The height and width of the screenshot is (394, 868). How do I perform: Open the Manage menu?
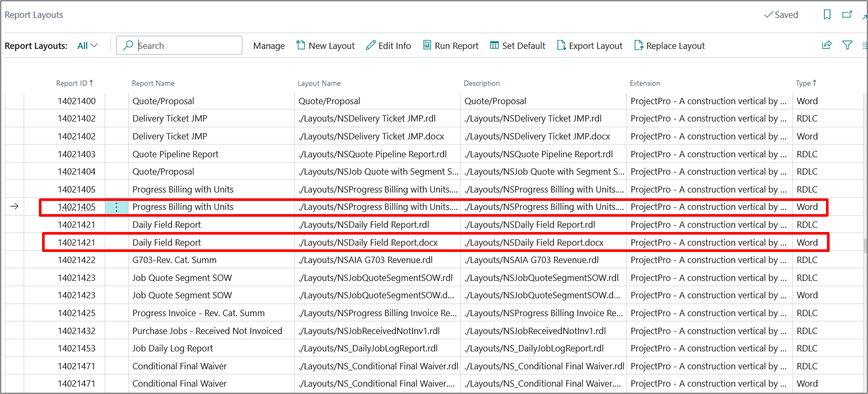269,46
